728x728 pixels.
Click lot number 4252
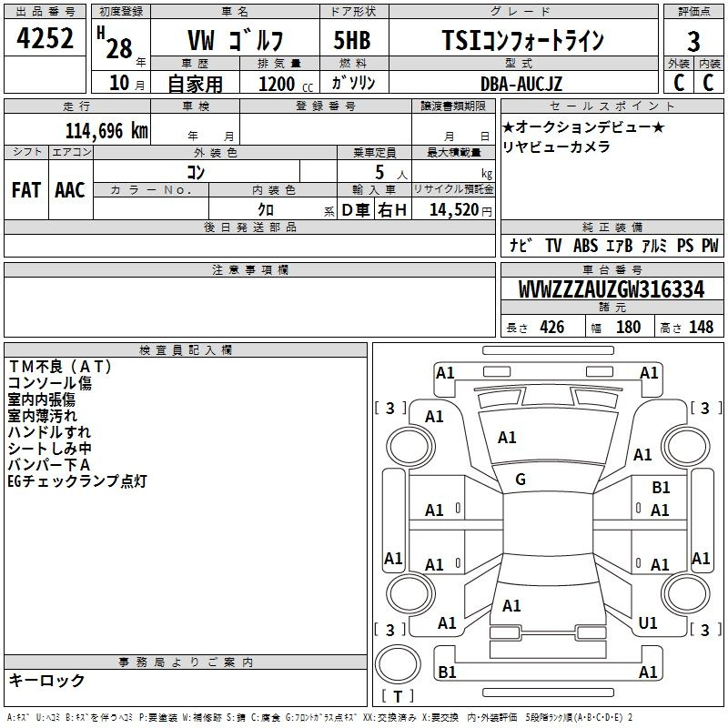click(45, 39)
